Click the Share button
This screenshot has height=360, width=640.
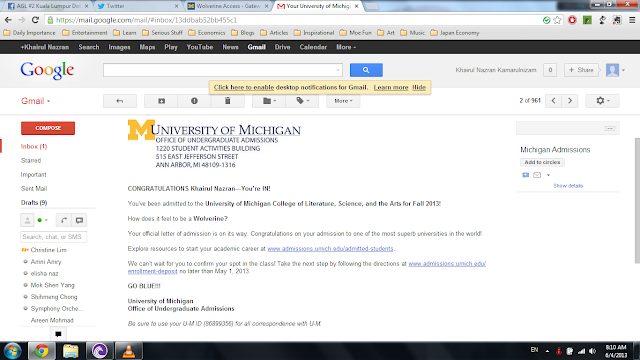[x=581, y=70]
